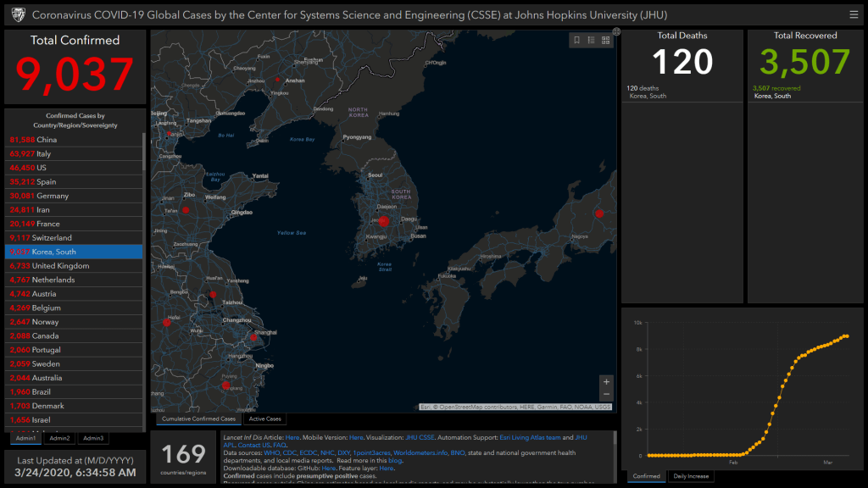Image resolution: width=868 pixels, height=488 pixels.
Task: Select the Admin2 tab
Action: point(59,438)
